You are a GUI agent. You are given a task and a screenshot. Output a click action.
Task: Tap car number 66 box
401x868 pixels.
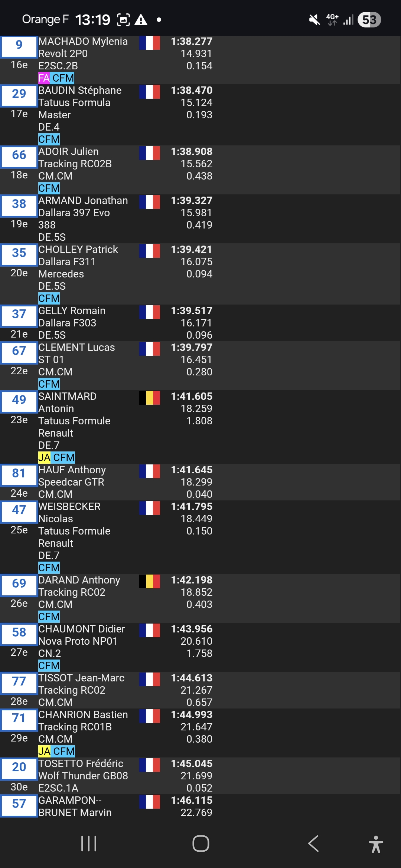19,156
